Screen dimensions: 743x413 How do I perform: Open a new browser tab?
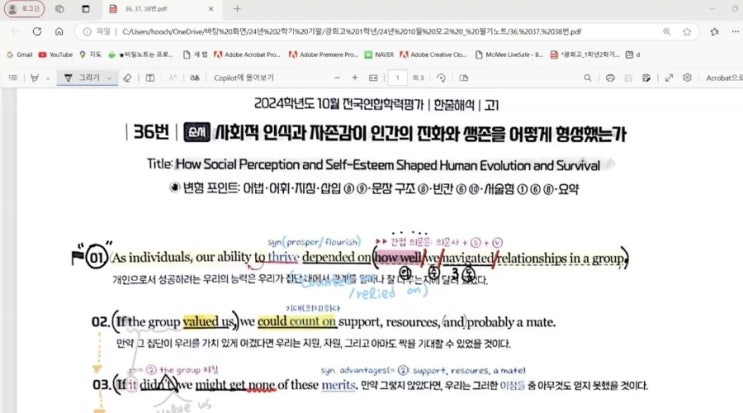click(237, 9)
